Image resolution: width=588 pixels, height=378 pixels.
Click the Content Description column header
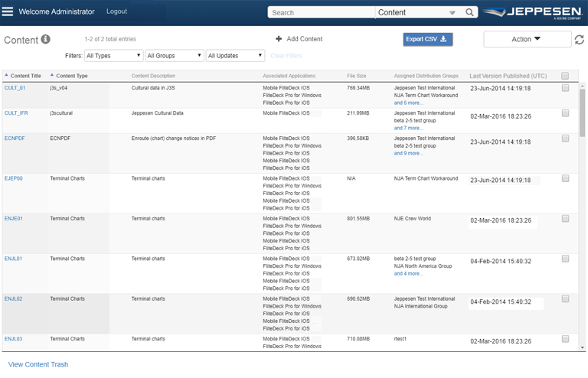tap(153, 76)
